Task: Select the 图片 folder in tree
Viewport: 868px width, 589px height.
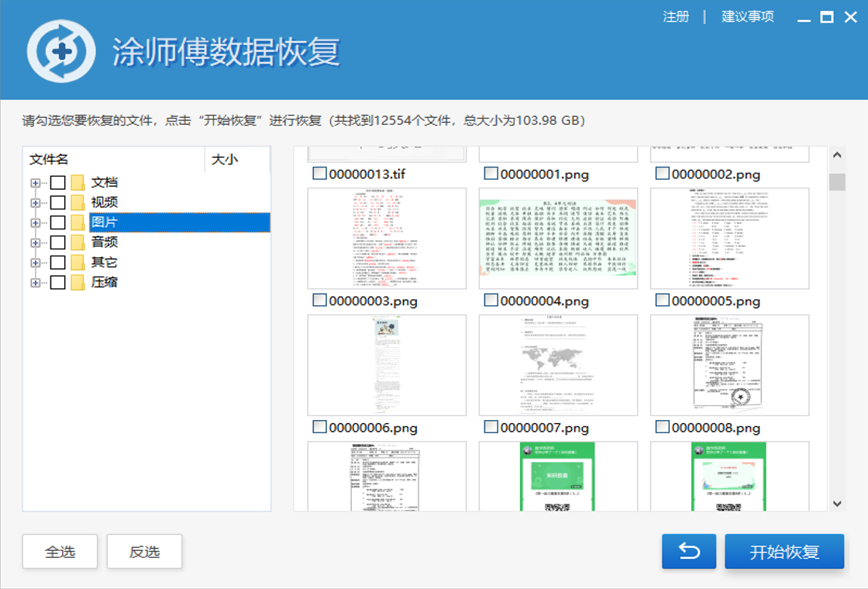Action: tap(105, 223)
